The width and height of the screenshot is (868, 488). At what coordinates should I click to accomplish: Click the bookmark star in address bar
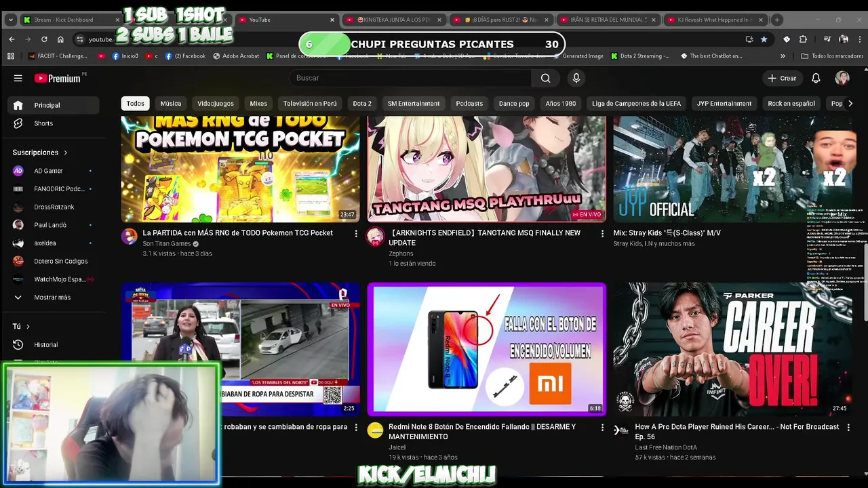pyautogui.click(x=764, y=39)
